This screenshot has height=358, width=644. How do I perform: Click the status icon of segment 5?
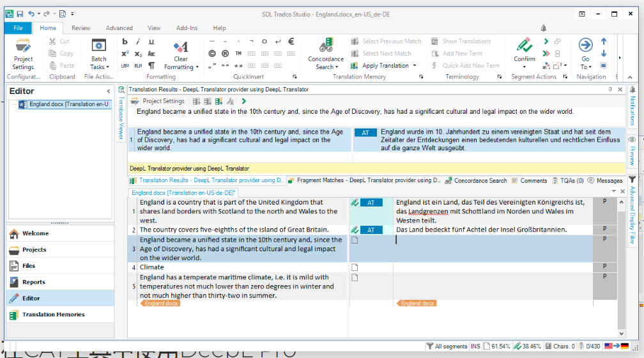(x=355, y=278)
